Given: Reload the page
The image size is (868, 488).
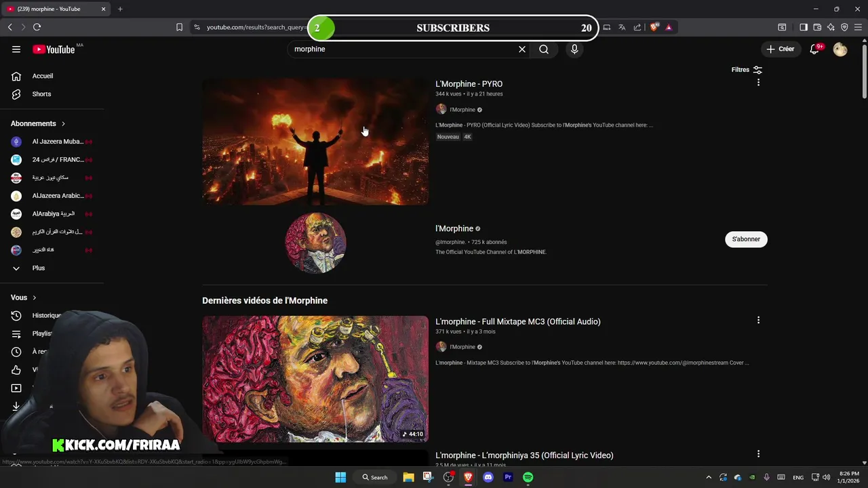Looking at the screenshot, I should (37, 27).
